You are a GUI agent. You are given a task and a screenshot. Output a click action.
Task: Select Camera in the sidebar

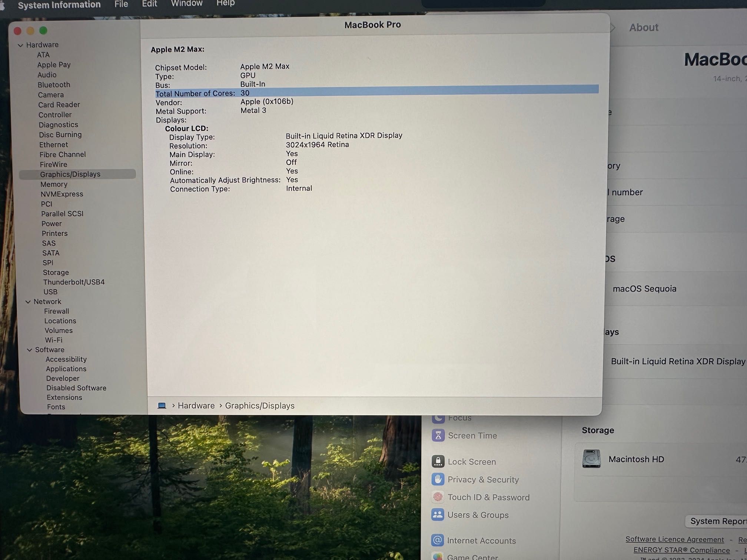tap(51, 95)
